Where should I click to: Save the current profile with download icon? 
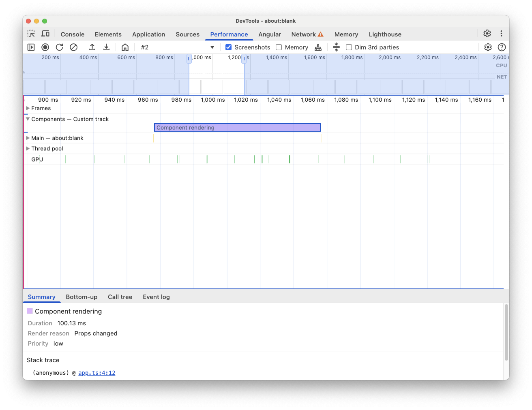point(106,47)
